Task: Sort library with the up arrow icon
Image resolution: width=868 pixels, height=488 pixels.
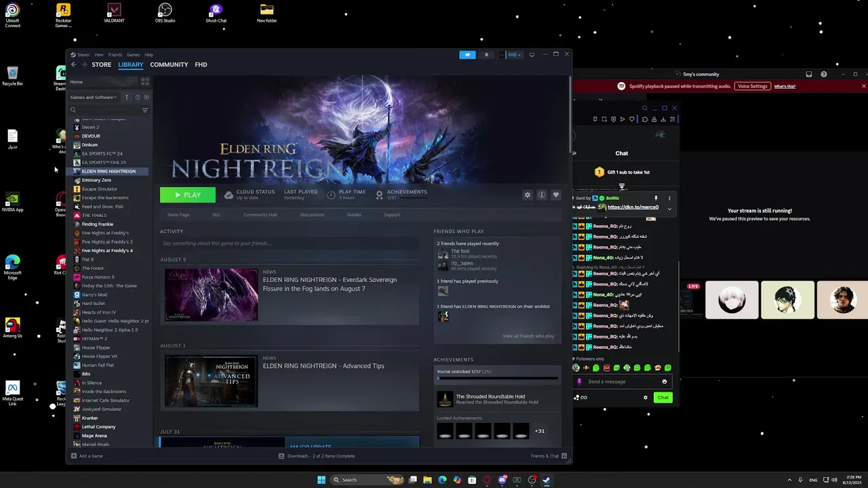Action: pyautogui.click(x=126, y=97)
